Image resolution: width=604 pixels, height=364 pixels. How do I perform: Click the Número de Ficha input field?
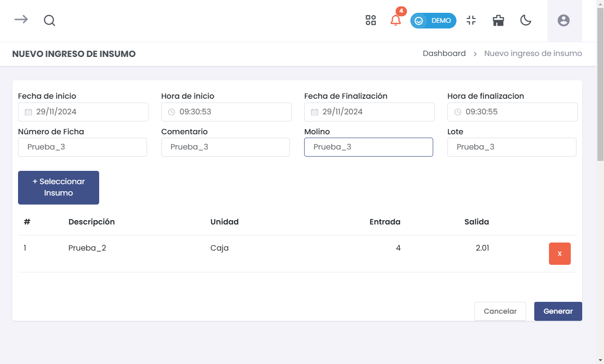tap(83, 147)
